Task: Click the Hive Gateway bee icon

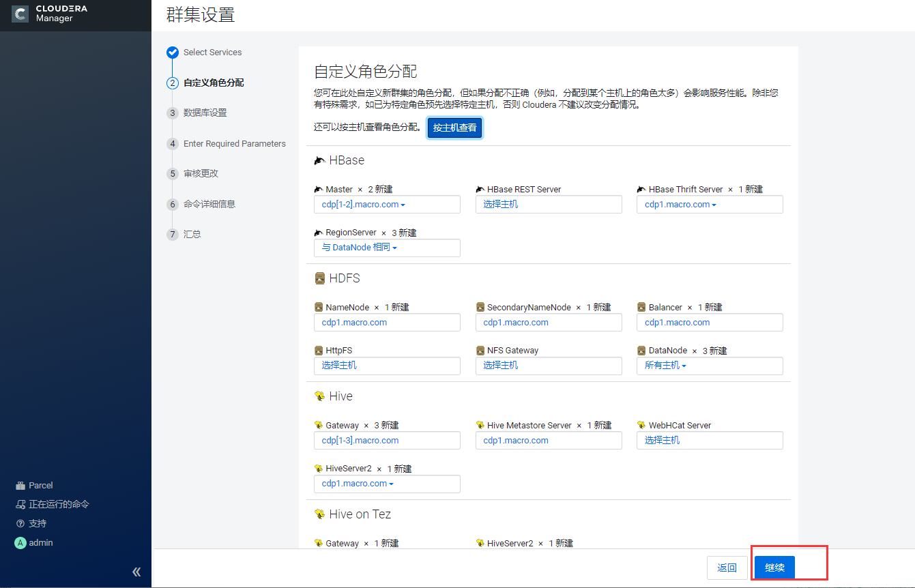Action: 318,426
